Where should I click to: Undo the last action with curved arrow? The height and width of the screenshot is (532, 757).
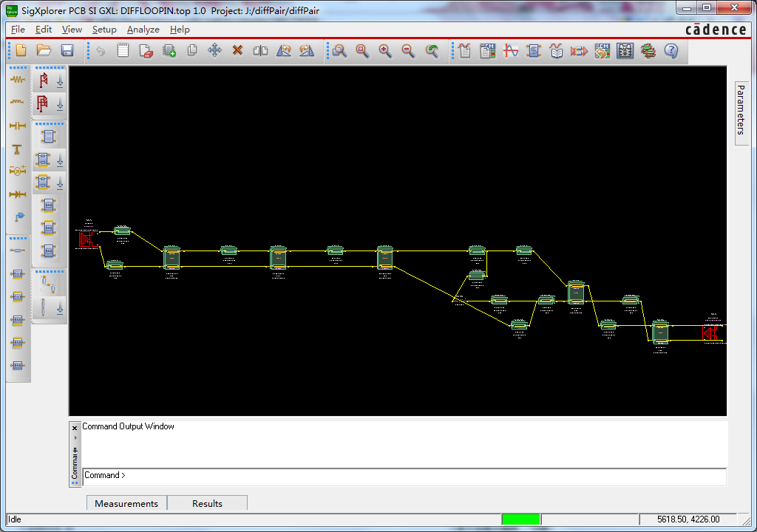click(101, 51)
